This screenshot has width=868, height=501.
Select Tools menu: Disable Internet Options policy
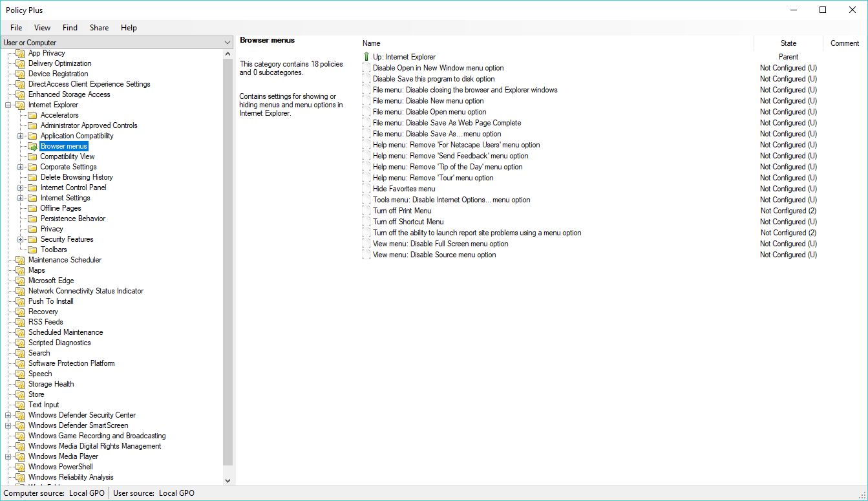[451, 200]
